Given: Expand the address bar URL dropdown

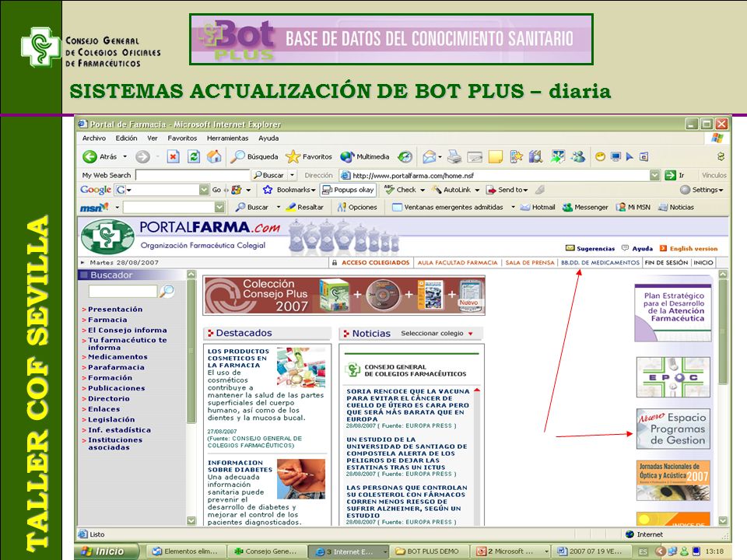Looking at the screenshot, I should (655, 175).
